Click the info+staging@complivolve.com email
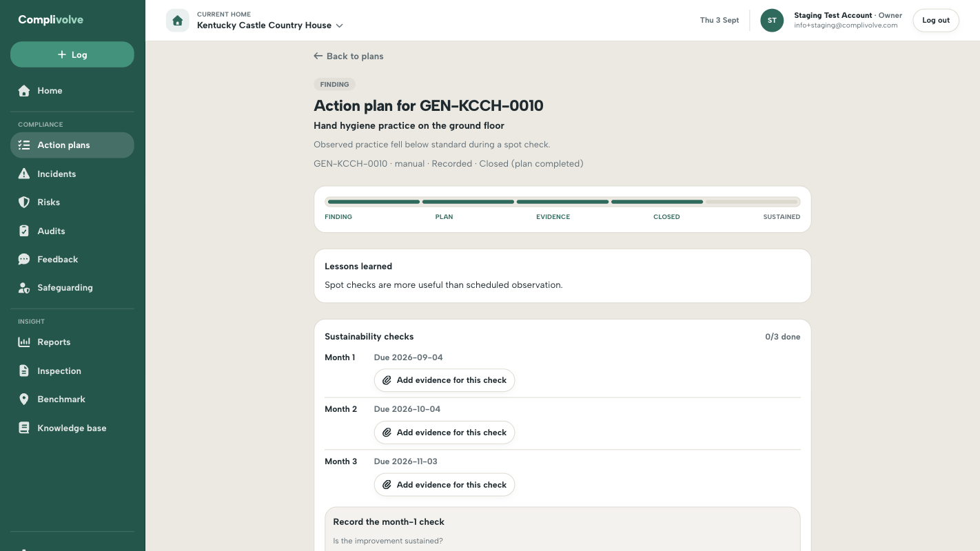980x551 pixels. (846, 25)
